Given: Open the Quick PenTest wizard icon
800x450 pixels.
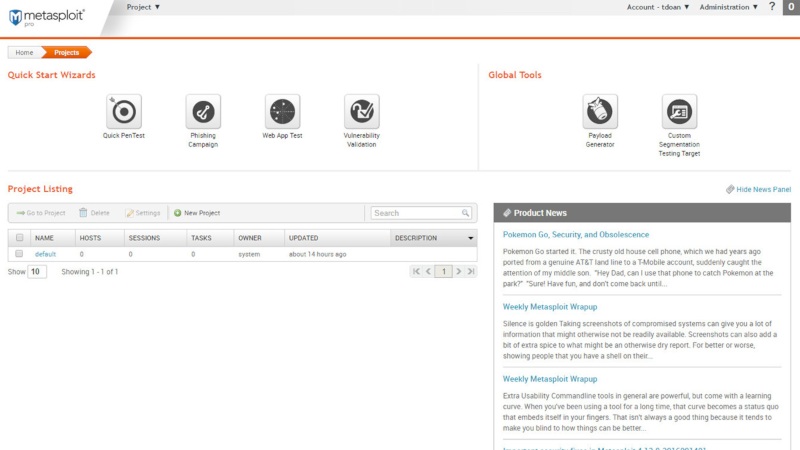Looking at the screenshot, I should pos(124,111).
